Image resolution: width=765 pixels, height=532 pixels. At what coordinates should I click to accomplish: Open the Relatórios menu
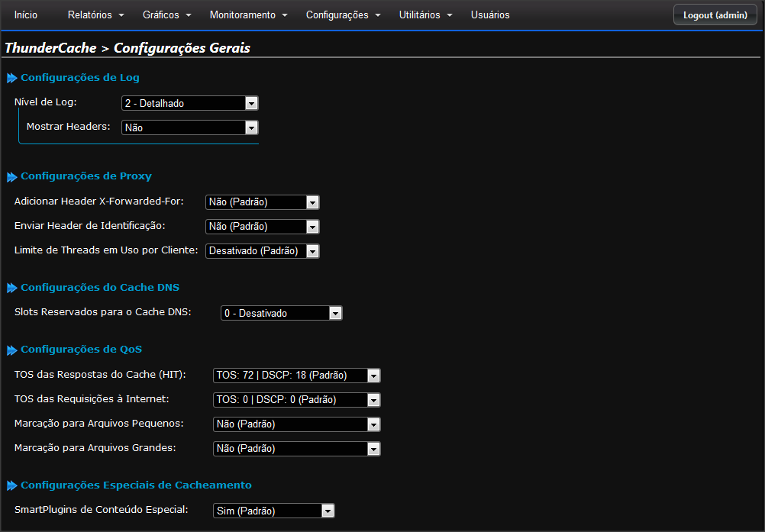tap(95, 15)
